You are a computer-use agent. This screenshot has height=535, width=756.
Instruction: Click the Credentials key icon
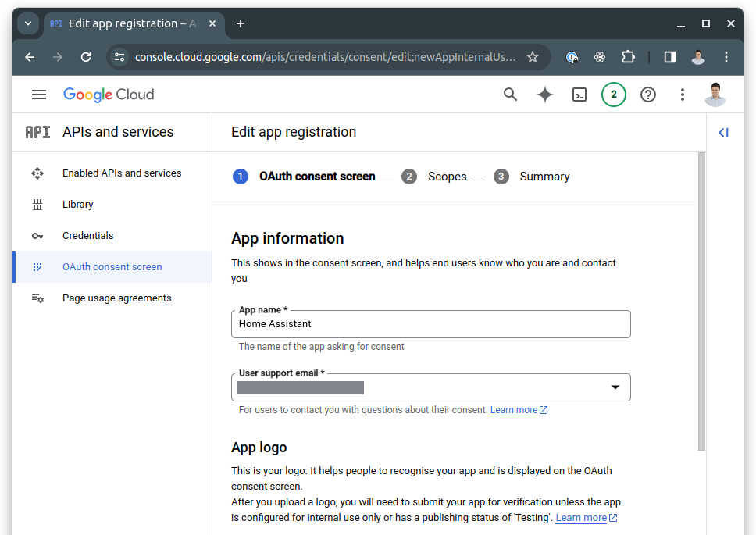coord(37,236)
